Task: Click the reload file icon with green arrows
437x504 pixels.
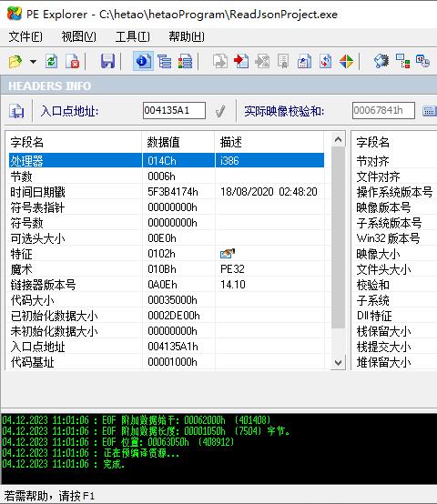Action: click(52, 61)
